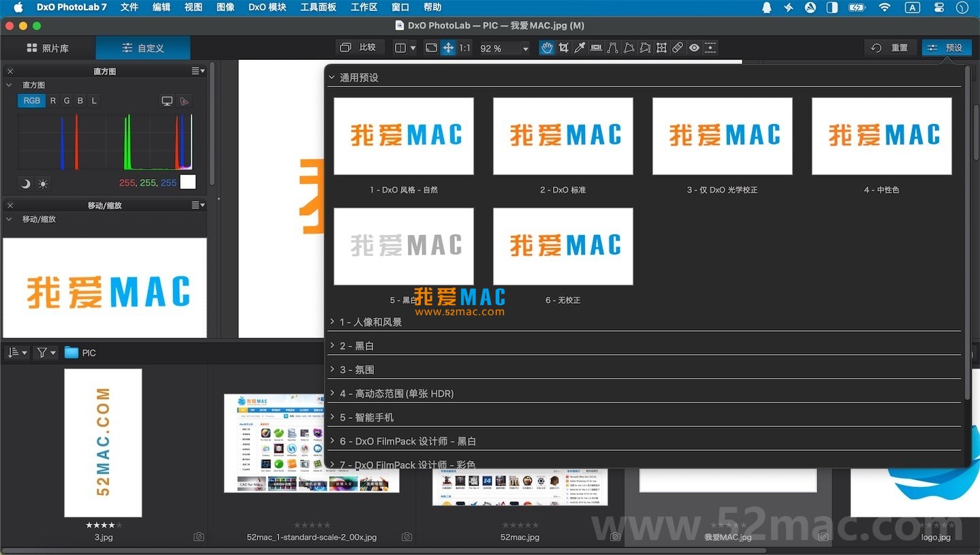Close the 预设 presets panel button

tap(945, 48)
